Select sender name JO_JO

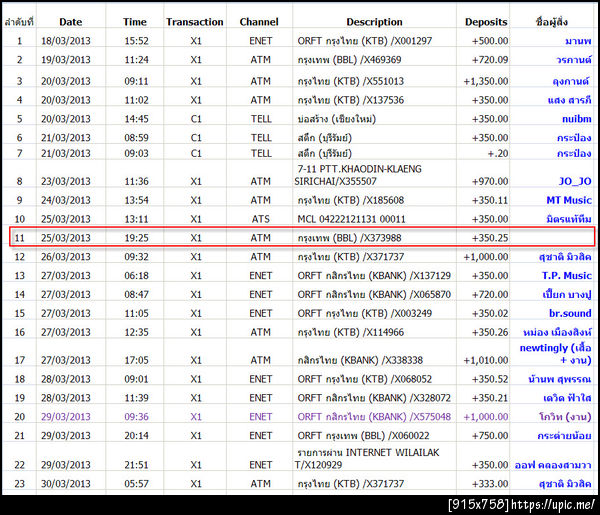[x=575, y=181]
